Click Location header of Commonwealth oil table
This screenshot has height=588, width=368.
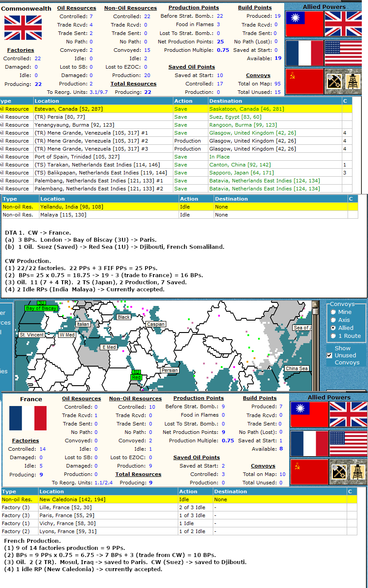pyautogui.click(x=102, y=101)
